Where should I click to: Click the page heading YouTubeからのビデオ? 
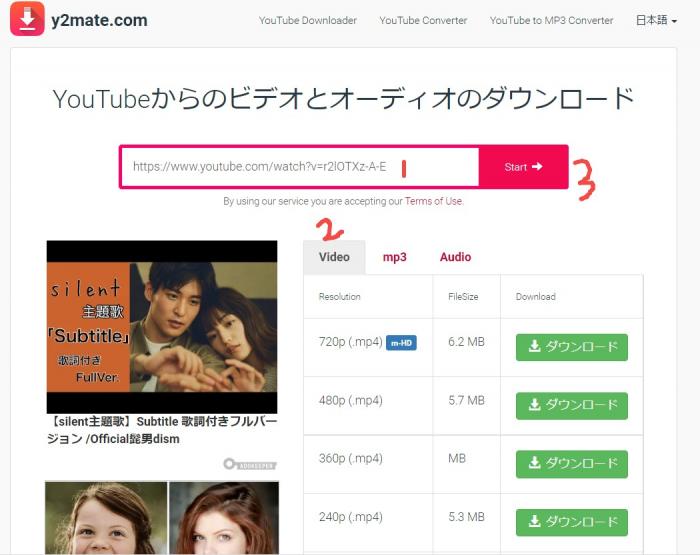(343, 99)
